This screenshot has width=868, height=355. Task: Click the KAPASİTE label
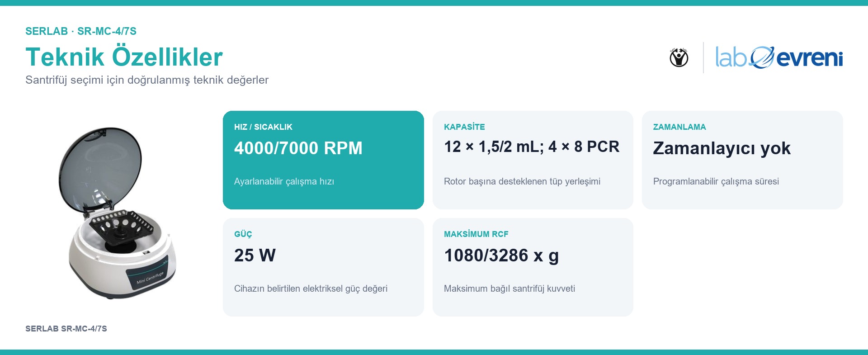click(464, 127)
